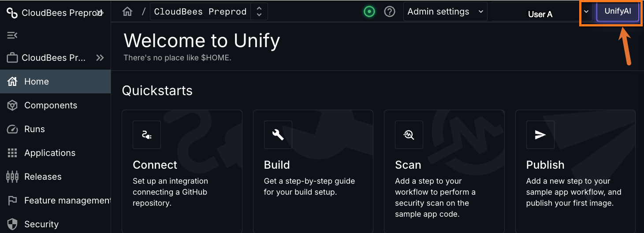
Task: Go to Releases in the sidebar
Action: (55, 177)
